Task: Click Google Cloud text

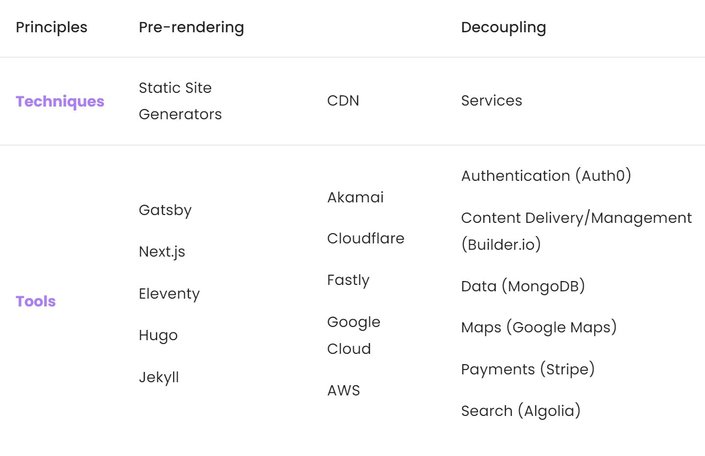Action: point(354,335)
